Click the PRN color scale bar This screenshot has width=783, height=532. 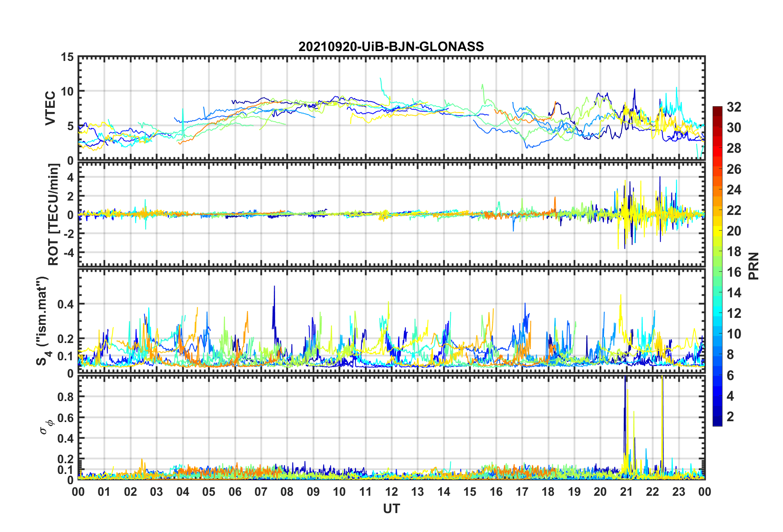tap(717, 266)
